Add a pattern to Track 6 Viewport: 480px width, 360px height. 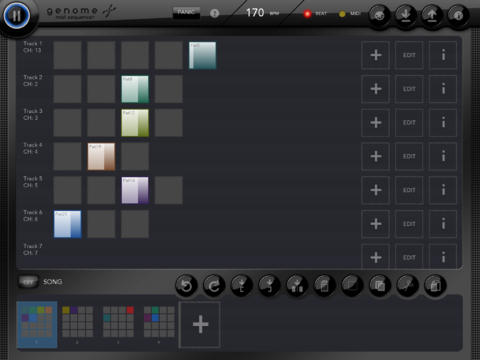[376, 224]
